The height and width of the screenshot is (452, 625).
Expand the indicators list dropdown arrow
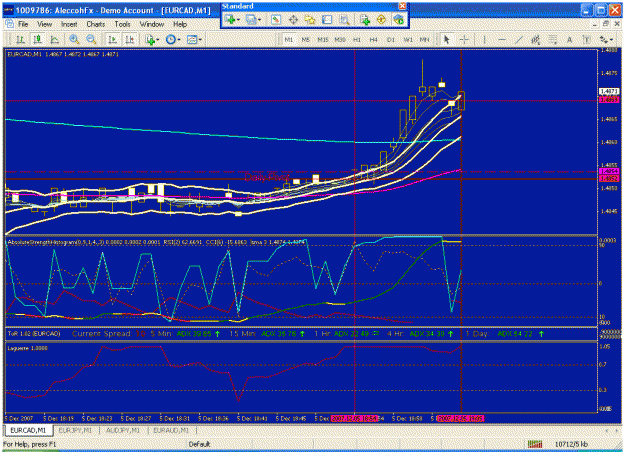pyautogui.click(x=158, y=40)
